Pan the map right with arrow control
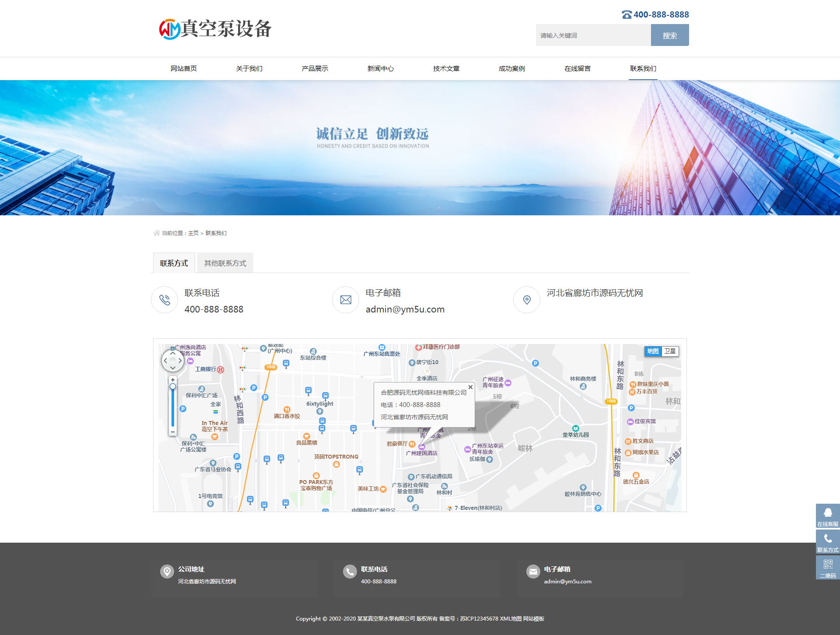Screen dimensions: 840x635 [180, 361]
